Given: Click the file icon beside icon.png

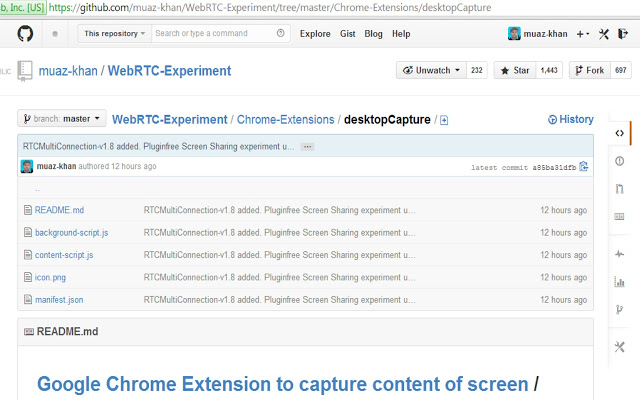Looking at the screenshot, I should [x=28, y=277].
